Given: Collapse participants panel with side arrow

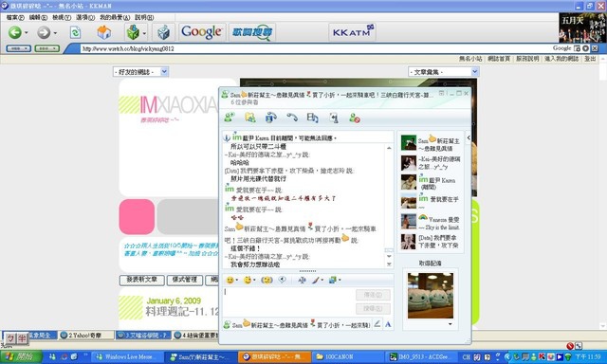Looking at the screenshot, I should tap(469, 137).
